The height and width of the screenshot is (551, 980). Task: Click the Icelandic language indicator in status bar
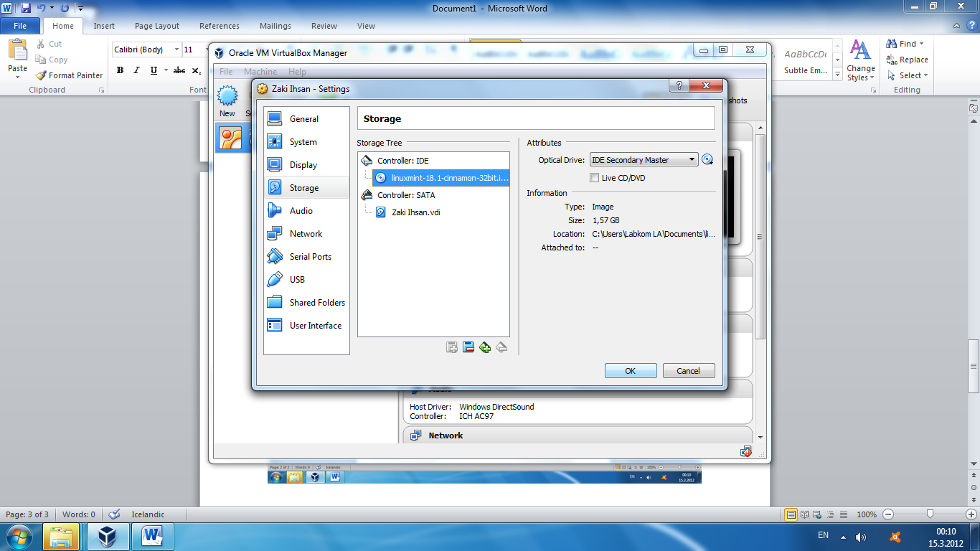tap(148, 514)
